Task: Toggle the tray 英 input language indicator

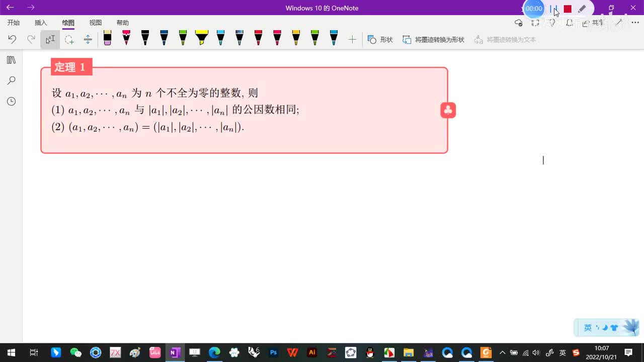Action: tap(562, 352)
